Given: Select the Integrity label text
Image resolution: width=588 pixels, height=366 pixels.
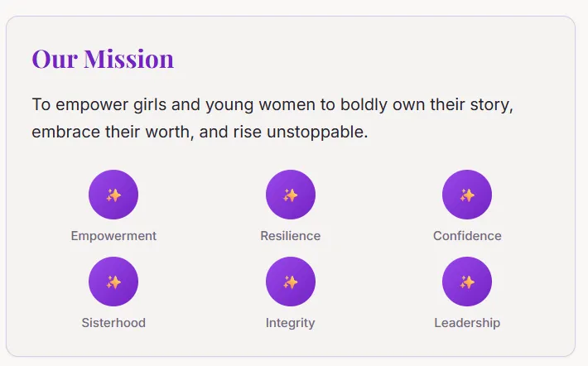Looking at the screenshot, I should coord(291,323).
